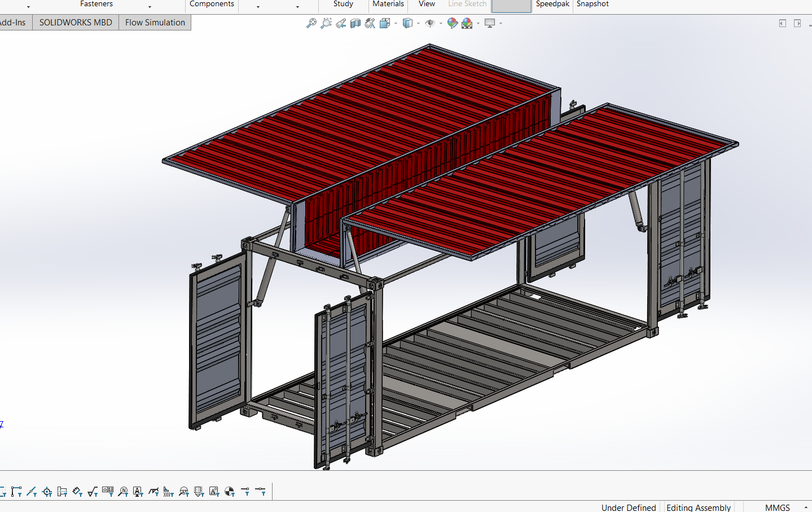This screenshot has height=512, width=812.
Task: Open the Edit Appearance tool
Action: click(x=452, y=23)
